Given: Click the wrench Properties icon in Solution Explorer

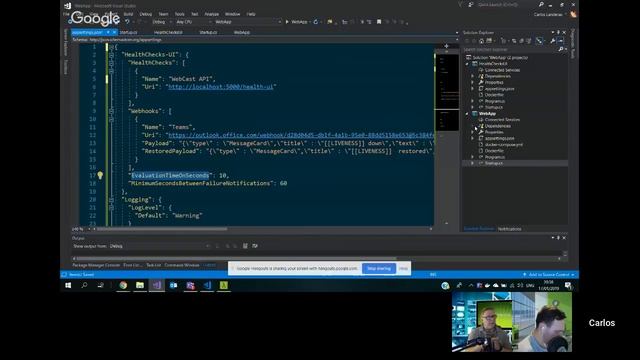Looking at the screenshot, I should [552, 41].
